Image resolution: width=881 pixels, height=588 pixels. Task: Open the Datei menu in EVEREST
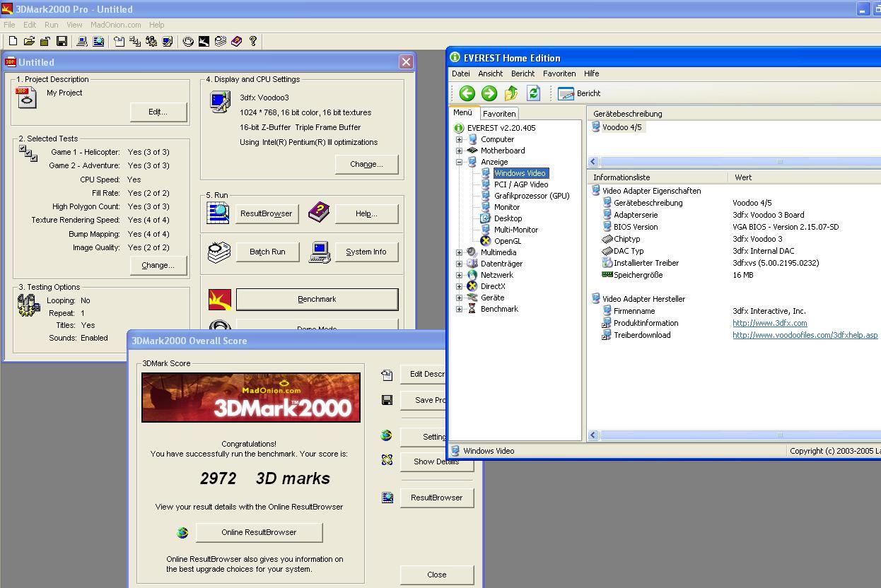(461, 73)
